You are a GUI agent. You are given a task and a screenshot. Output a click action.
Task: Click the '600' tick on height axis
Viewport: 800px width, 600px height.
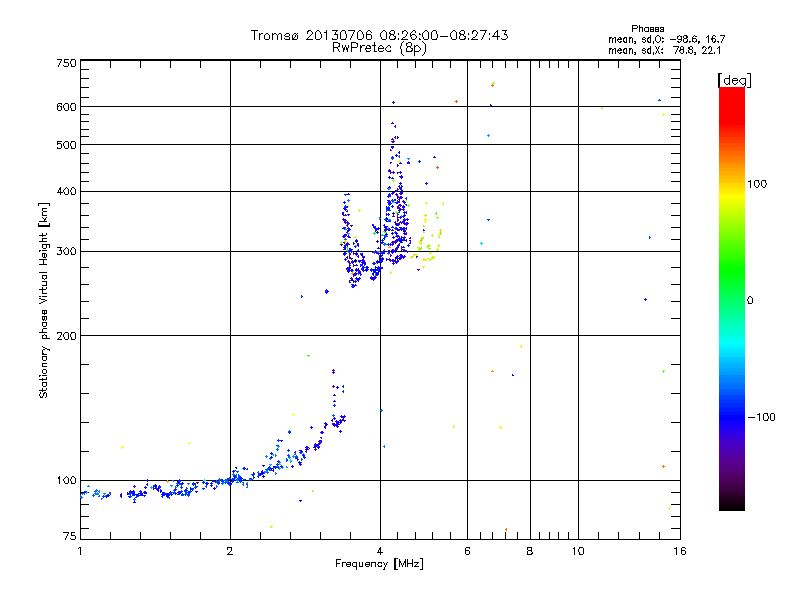[66, 107]
